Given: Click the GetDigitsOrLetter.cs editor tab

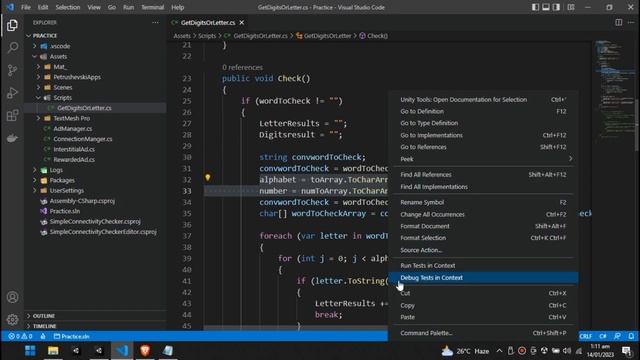Looking at the screenshot, I should [208, 22].
